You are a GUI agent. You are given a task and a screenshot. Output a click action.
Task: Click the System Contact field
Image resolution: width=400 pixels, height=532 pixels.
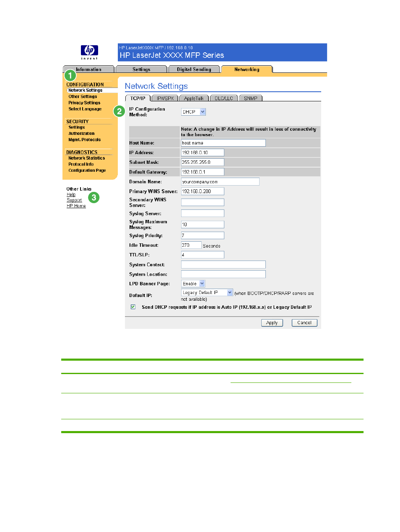(223, 265)
